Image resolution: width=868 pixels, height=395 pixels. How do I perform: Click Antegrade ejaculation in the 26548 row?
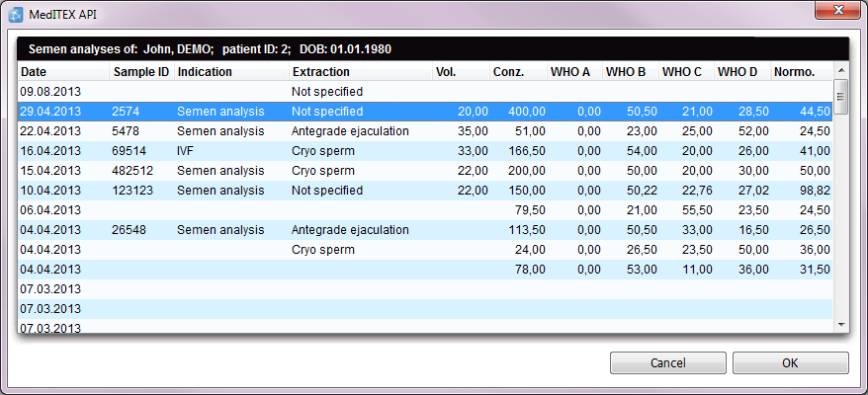pyautogui.click(x=350, y=229)
